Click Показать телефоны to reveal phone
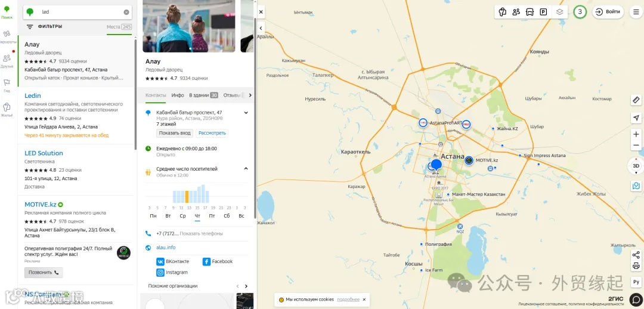The height and width of the screenshot is (309, 644). 202,233
